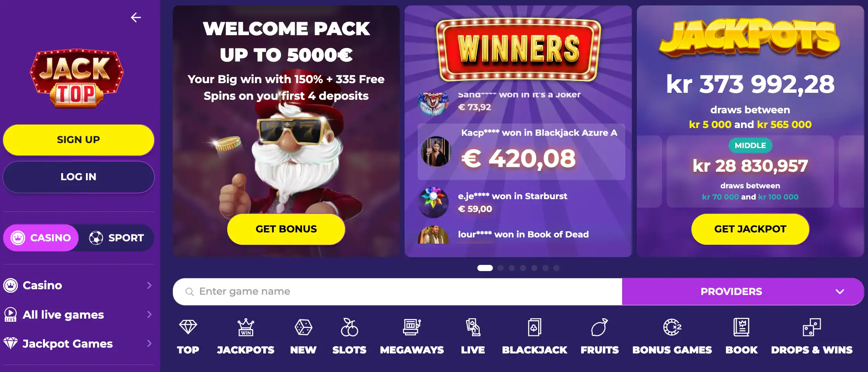Click the SIGN UP button
The image size is (868, 372).
(79, 140)
